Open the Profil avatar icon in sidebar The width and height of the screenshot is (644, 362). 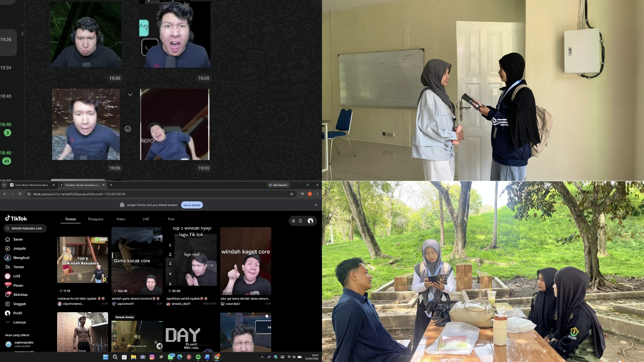point(7,313)
